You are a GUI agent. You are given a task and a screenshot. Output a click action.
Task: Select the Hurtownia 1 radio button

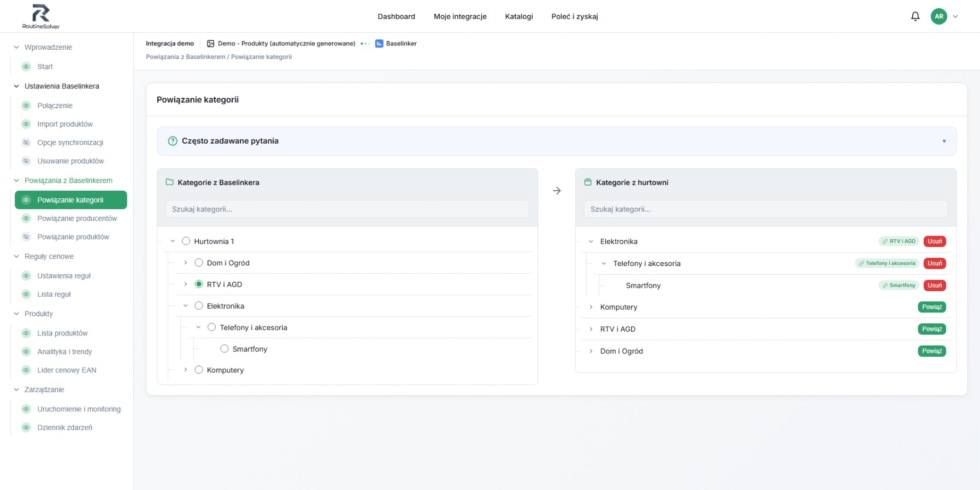tap(186, 241)
